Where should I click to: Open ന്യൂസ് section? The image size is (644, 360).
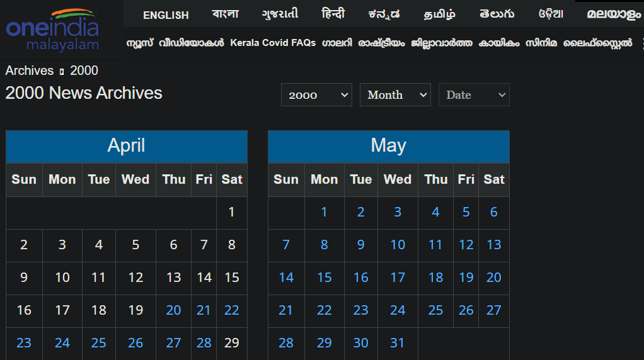(140, 43)
